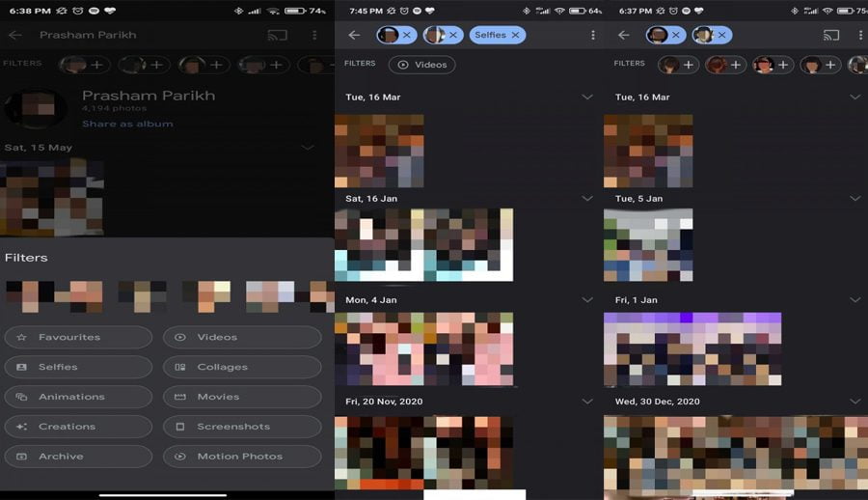Cast icon on the Prasham Parikh header
This screenshot has height=500, width=868.
[x=277, y=35]
